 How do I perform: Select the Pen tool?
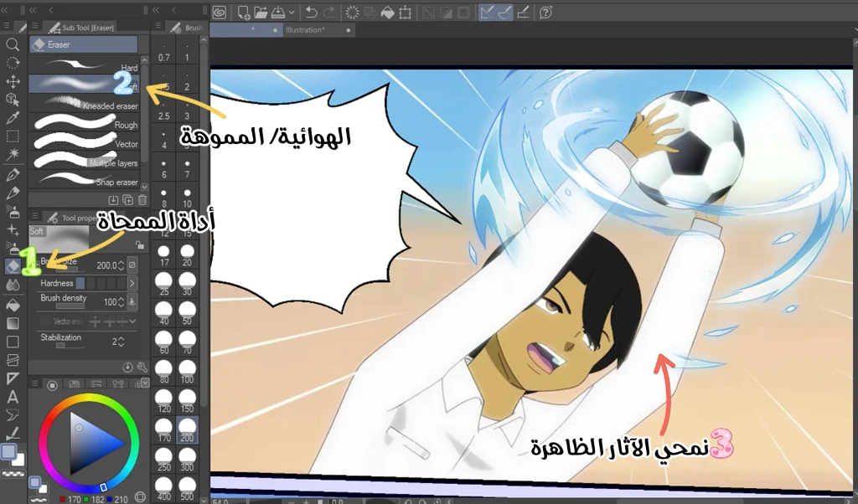coord(13,175)
